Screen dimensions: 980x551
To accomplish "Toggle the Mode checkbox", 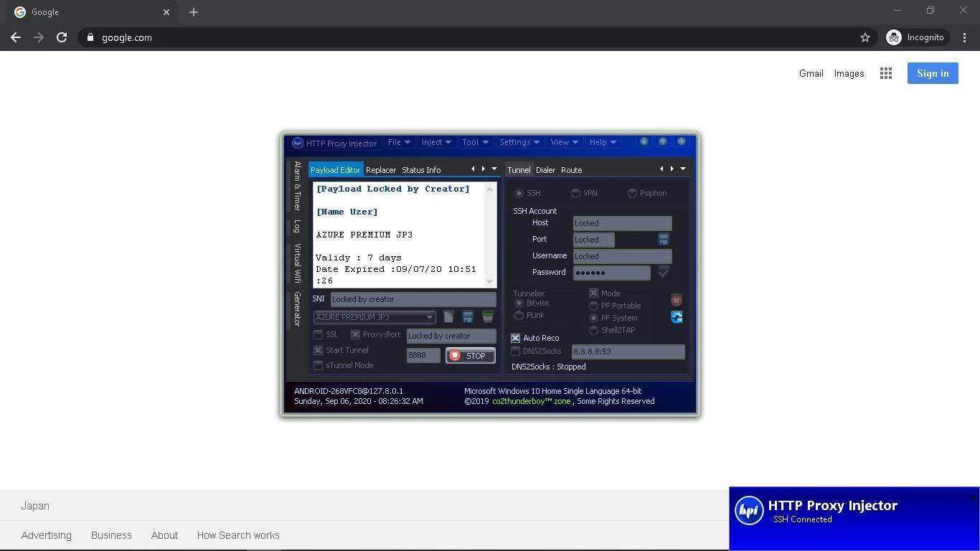I will 593,293.
